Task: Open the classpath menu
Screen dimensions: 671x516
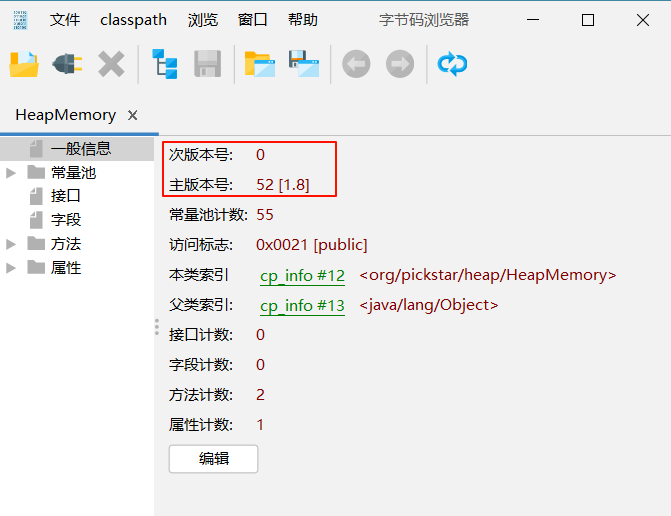Action: [133, 20]
